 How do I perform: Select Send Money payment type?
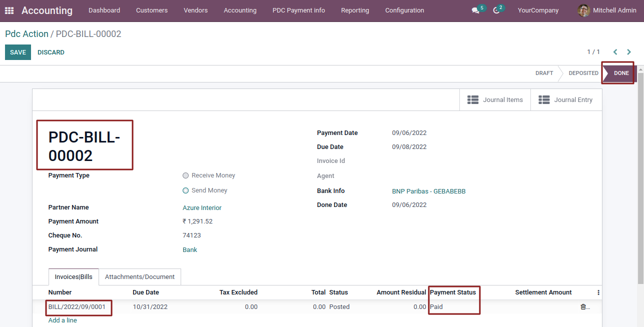pos(186,190)
